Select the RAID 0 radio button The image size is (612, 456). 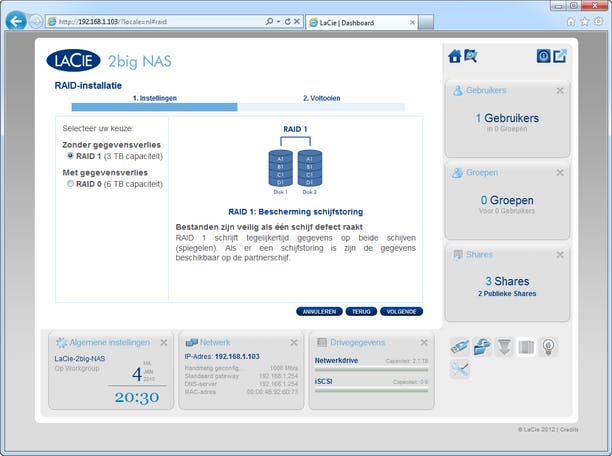(70, 183)
